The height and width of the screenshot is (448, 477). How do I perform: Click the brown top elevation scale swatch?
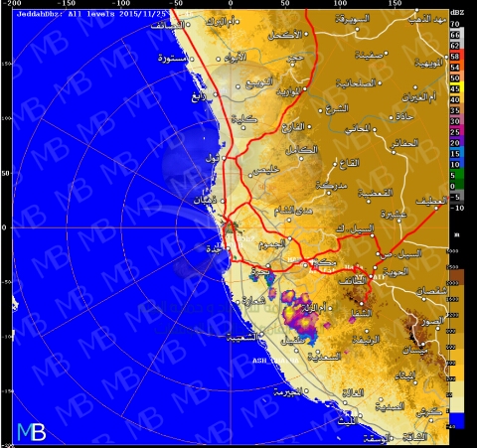point(456,277)
